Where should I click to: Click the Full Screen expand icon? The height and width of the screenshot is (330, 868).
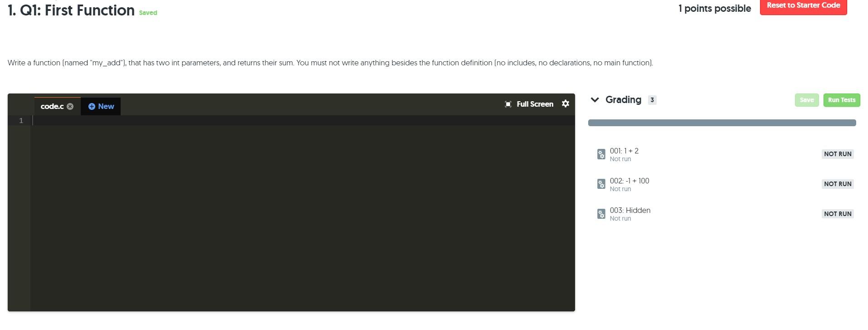508,104
